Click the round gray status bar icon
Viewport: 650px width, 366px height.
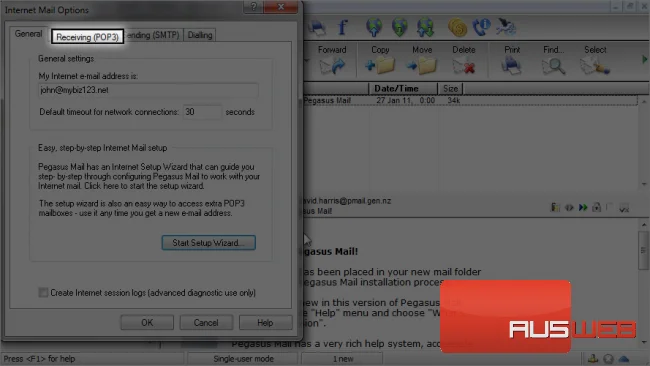[x=608, y=359]
